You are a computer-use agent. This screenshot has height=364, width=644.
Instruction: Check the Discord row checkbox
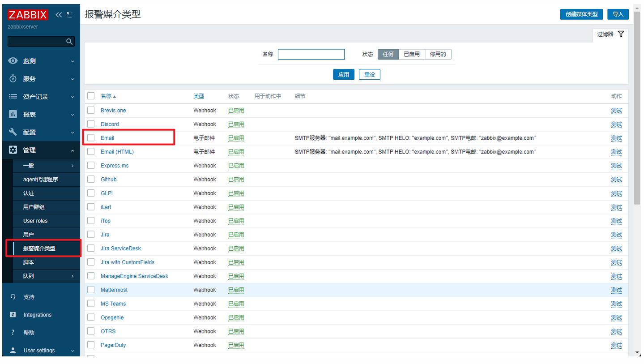click(x=91, y=124)
